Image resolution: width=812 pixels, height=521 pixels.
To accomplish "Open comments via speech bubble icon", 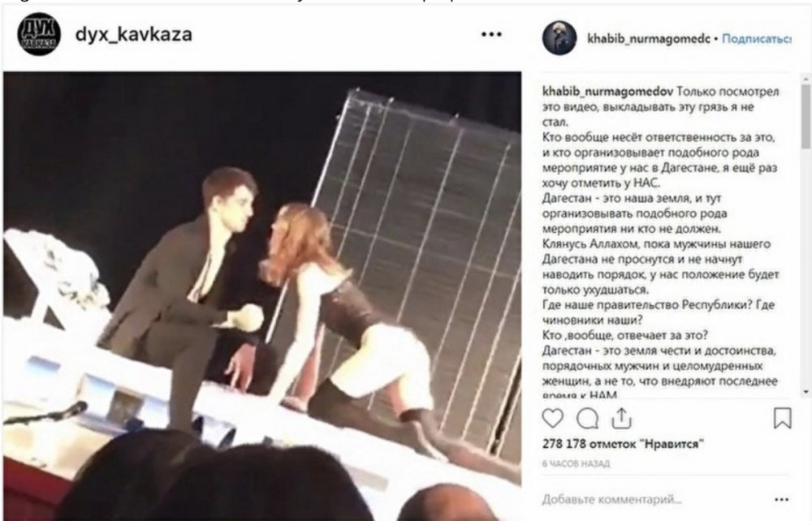I will click(587, 419).
